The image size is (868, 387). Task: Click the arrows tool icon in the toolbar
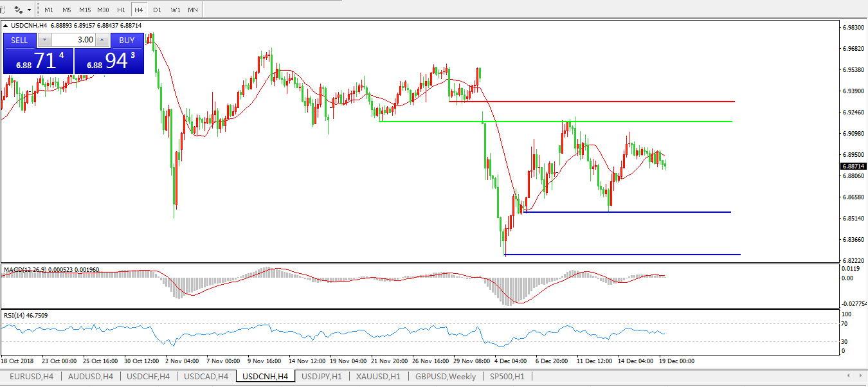19,10
